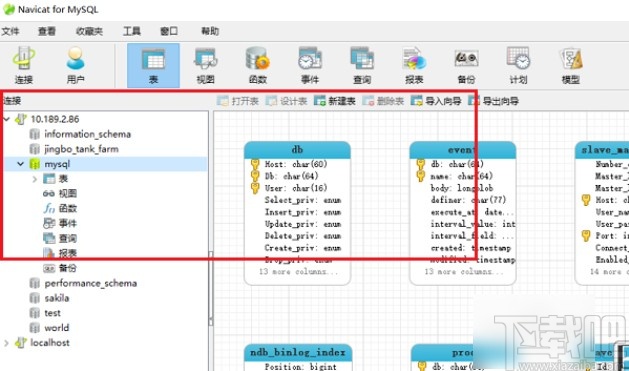Select the db table header in diagram

click(297, 150)
